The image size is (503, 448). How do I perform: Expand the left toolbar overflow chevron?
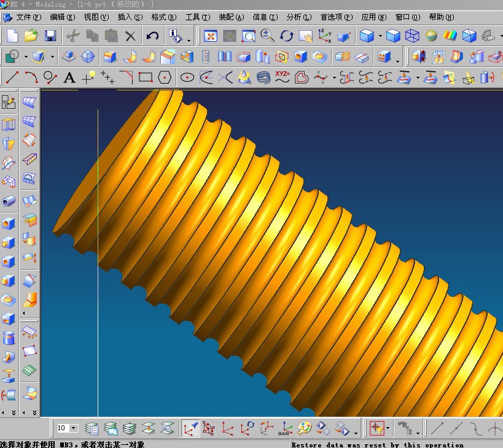click(14, 412)
